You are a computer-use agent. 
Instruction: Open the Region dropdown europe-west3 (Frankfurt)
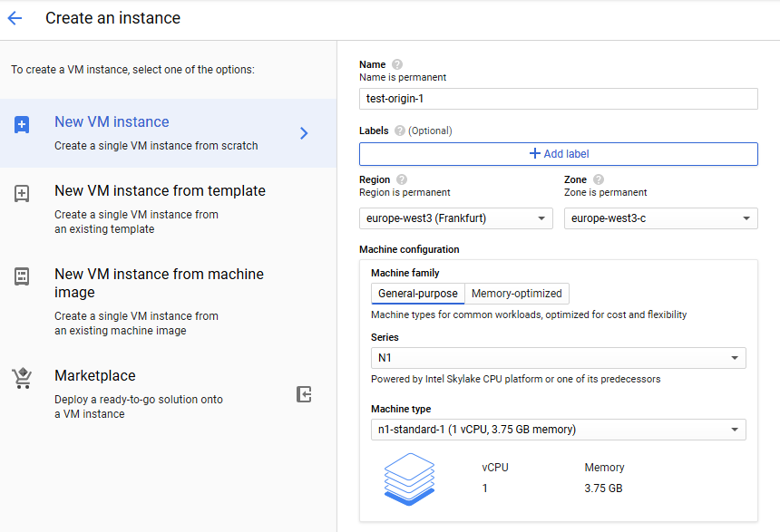click(455, 218)
